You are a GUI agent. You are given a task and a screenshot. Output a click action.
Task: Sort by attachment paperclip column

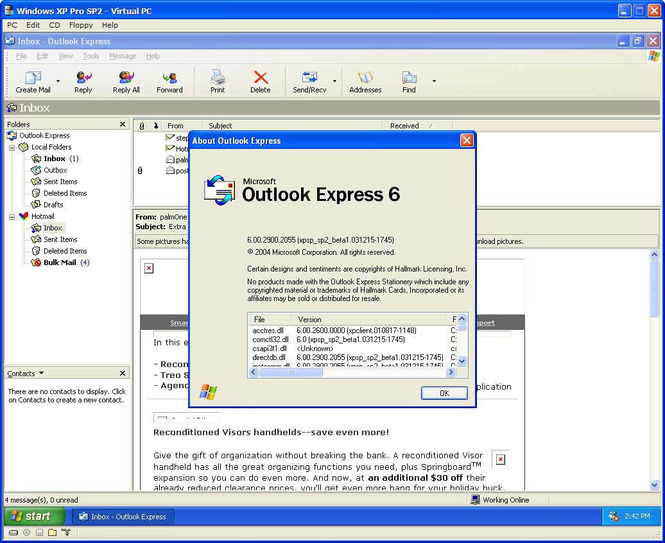click(142, 126)
